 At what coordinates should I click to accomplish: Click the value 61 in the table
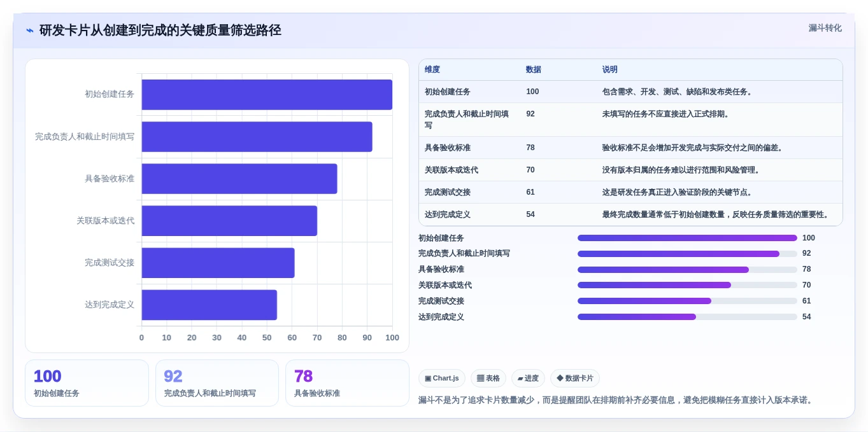pos(530,192)
